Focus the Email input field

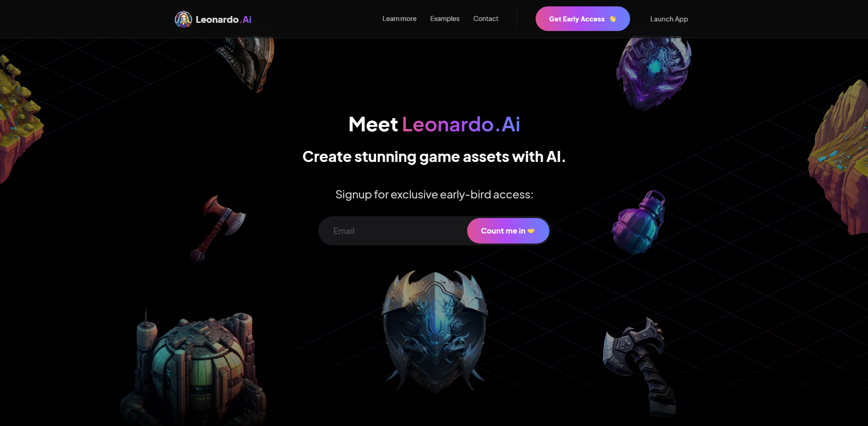[x=393, y=231]
